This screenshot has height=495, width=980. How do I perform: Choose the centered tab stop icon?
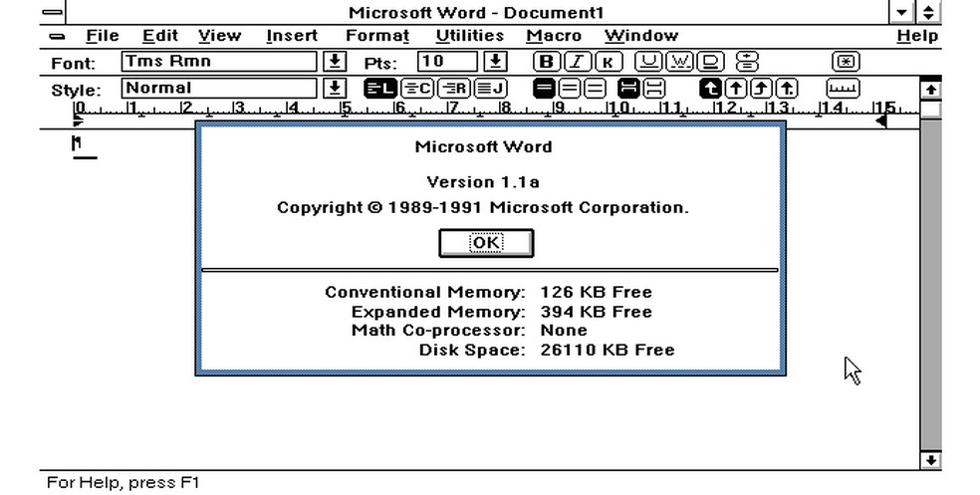(736, 88)
